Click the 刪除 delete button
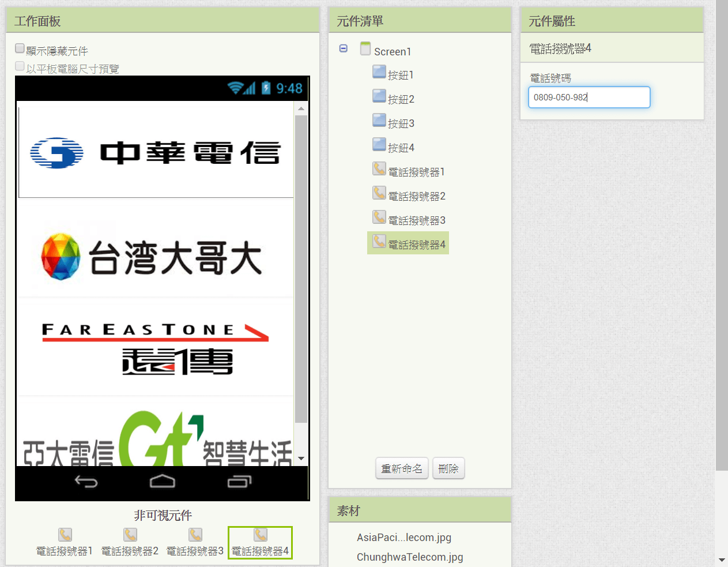The height and width of the screenshot is (567, 728). pos(448,468)
